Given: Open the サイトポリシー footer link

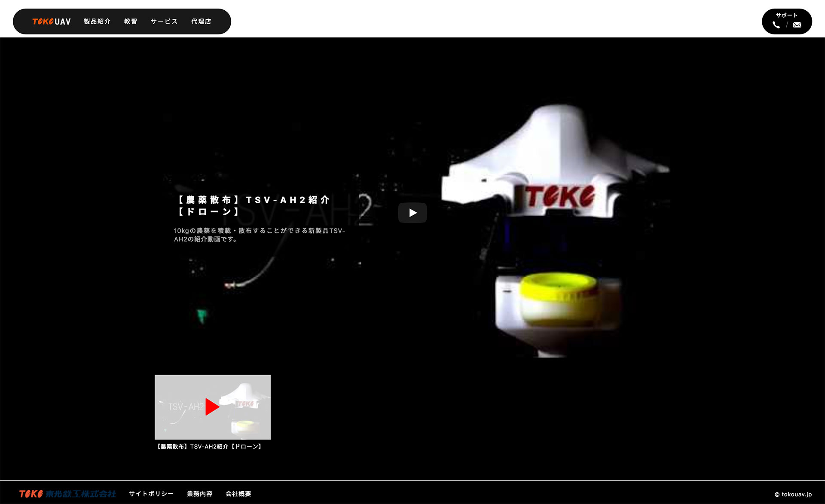Looking at the screenshot, I should coord(151,494).
